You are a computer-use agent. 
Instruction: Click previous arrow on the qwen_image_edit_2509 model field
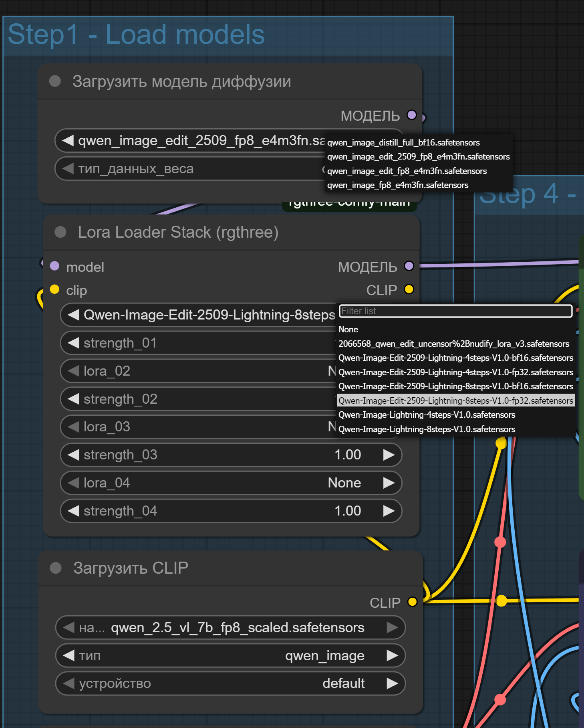click(x=68, y=140)
